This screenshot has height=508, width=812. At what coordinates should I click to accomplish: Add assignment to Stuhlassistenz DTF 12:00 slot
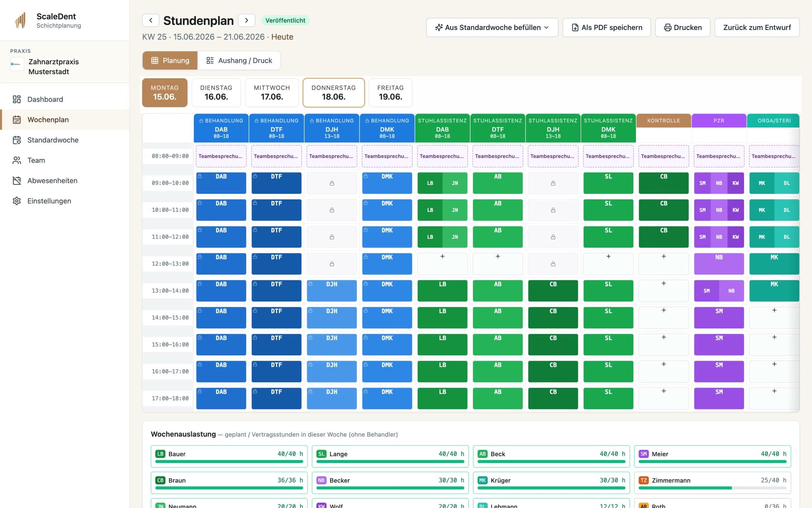pos(498,264)
